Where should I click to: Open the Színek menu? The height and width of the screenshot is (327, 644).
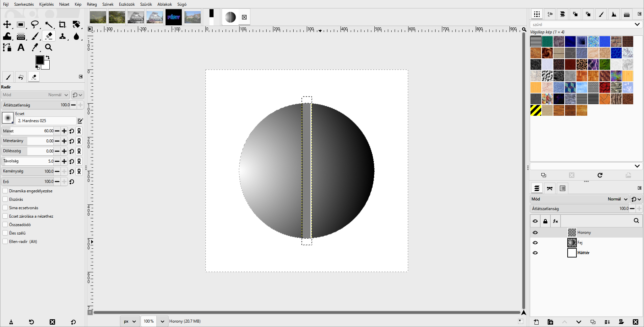pos(108,4)
